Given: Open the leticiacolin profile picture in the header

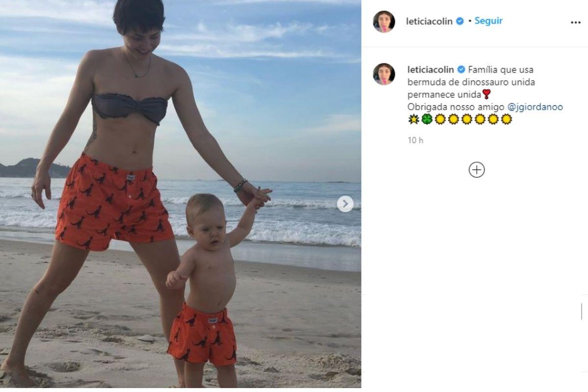Looking at the screenshot, I should click(x=384, y=22).
